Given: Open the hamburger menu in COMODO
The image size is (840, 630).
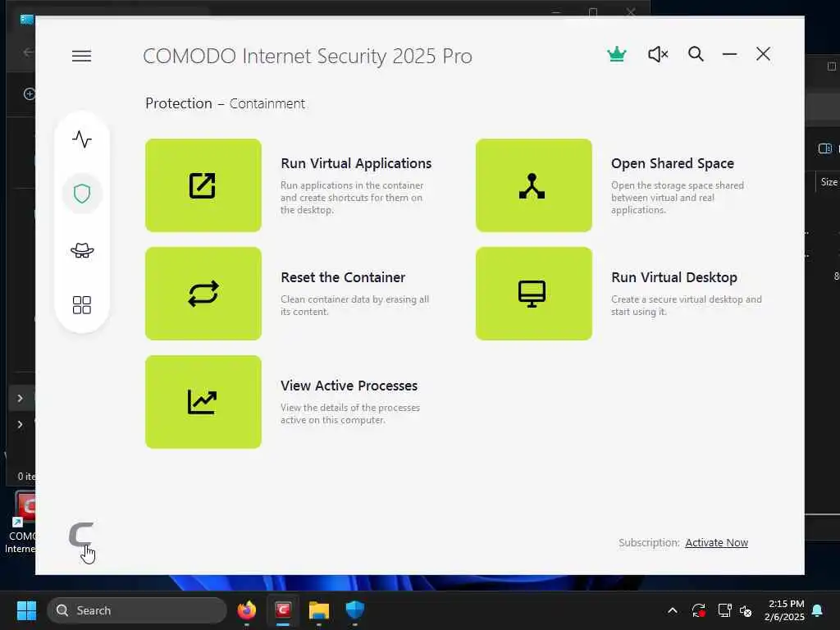Looking at the screenshot, I should 81,56.
